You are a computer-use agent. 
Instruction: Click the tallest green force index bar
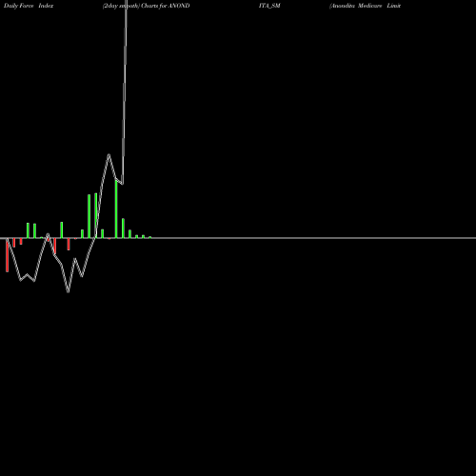[x=116, y=209]
